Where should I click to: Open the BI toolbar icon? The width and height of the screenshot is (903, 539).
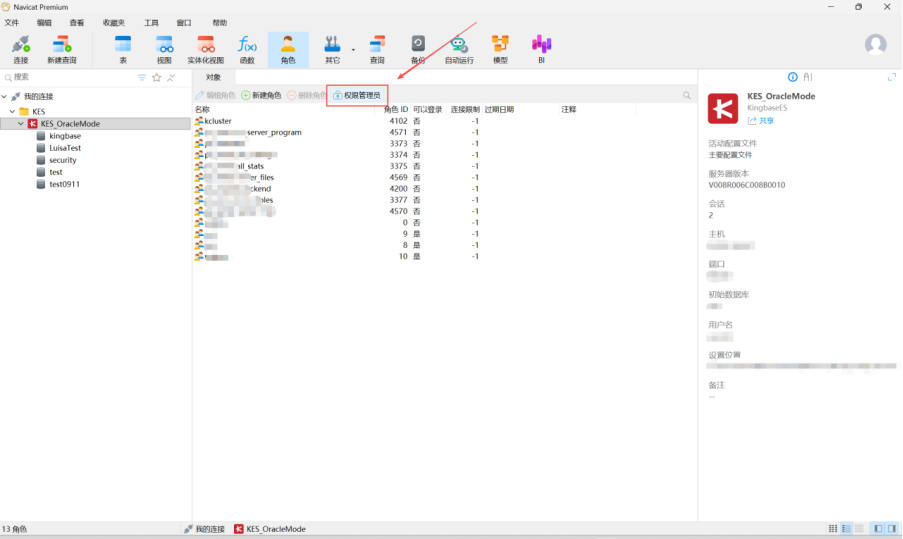point(541,46)
